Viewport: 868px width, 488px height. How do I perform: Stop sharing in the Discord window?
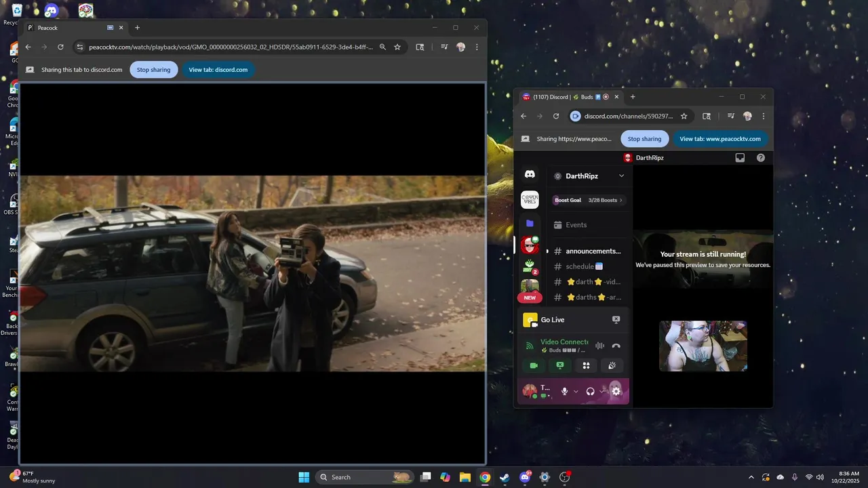(644, 138)
